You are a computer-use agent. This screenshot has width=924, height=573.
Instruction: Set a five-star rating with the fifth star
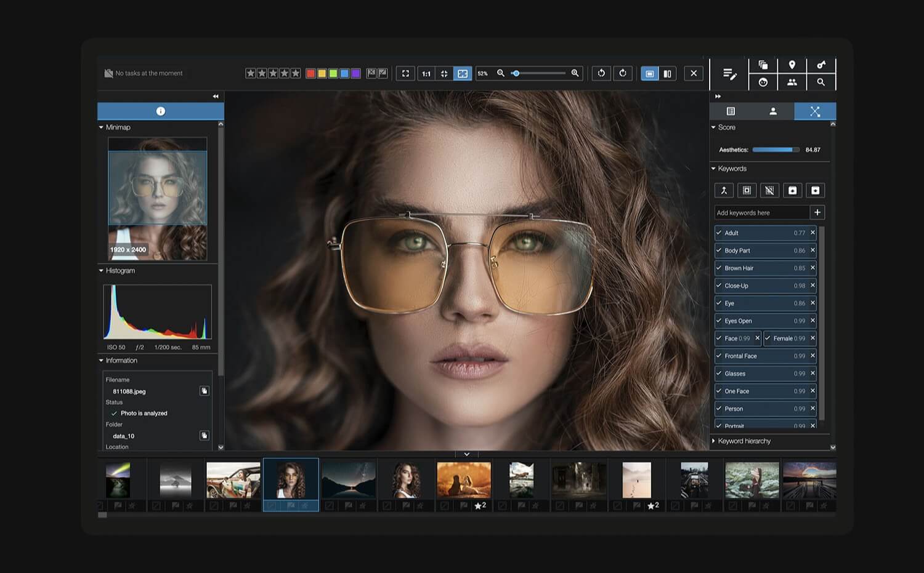point(296,73)
